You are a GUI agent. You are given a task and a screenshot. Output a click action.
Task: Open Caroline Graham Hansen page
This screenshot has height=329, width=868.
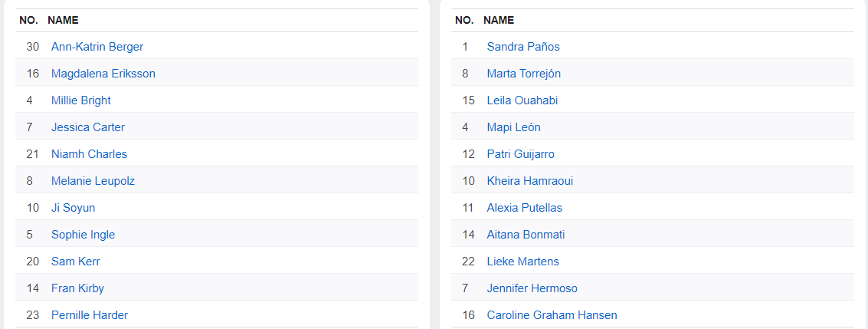tap(552, 315)
